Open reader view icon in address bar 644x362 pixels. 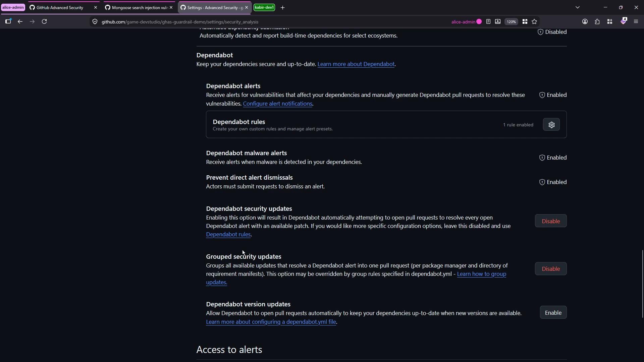click(488, 22)
